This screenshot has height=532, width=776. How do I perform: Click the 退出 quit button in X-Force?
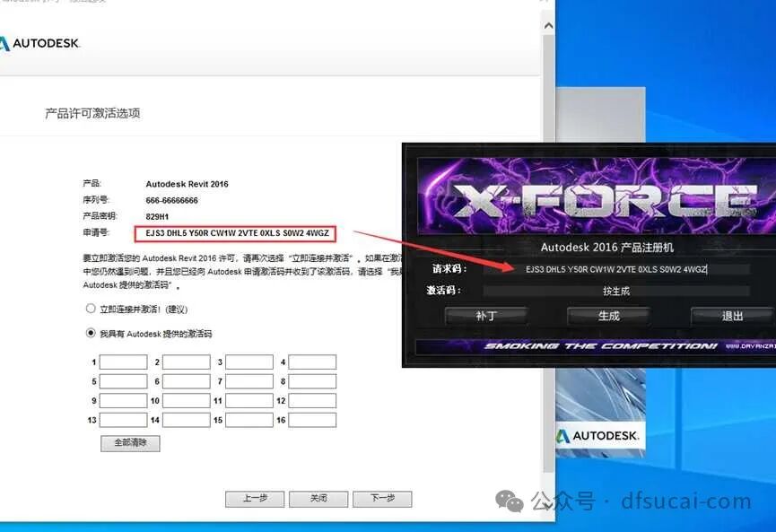(x=731, y=316)
